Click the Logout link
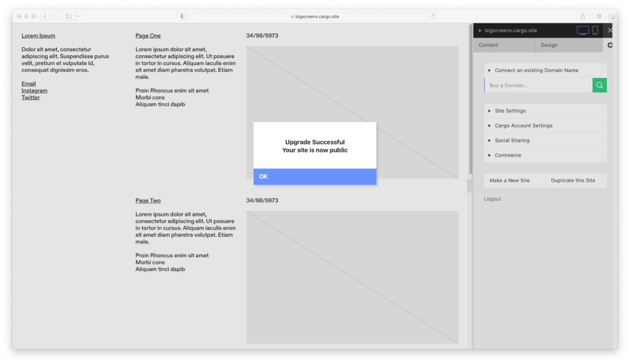This screenshot has width=630, height=364. click(492, 199)
